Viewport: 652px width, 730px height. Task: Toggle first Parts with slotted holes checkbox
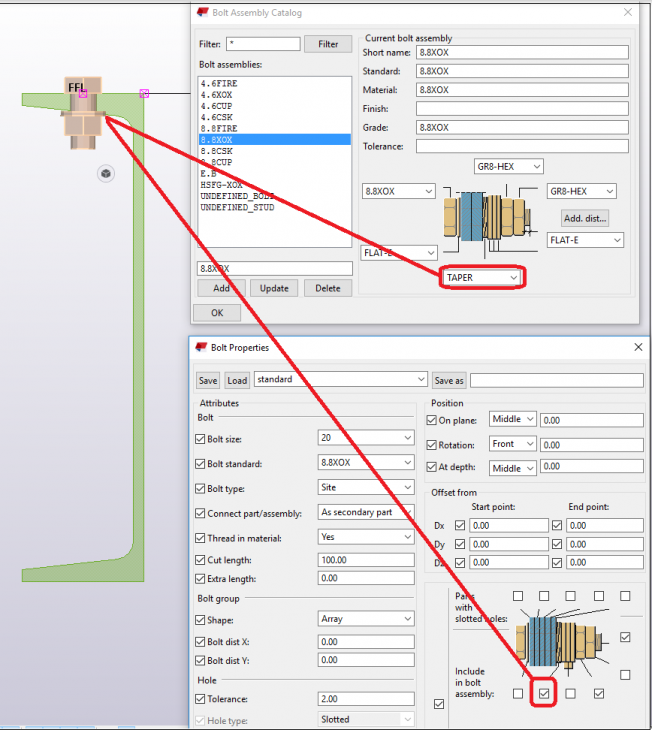(518, 596)
